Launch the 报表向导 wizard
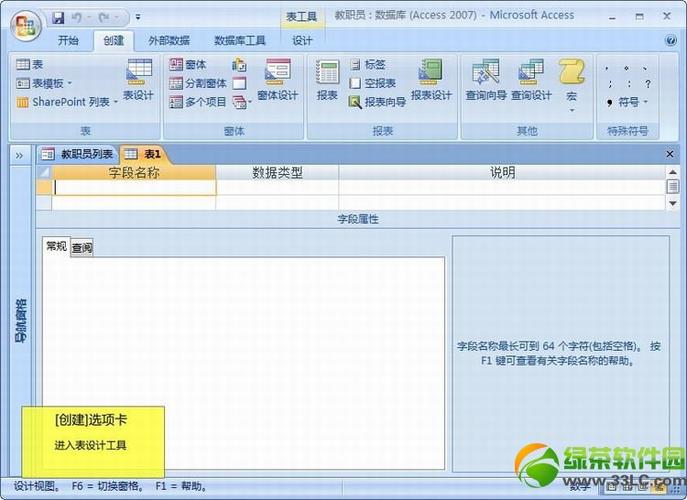This screenshot has height=500, width=687. click(x=378, y=102)
